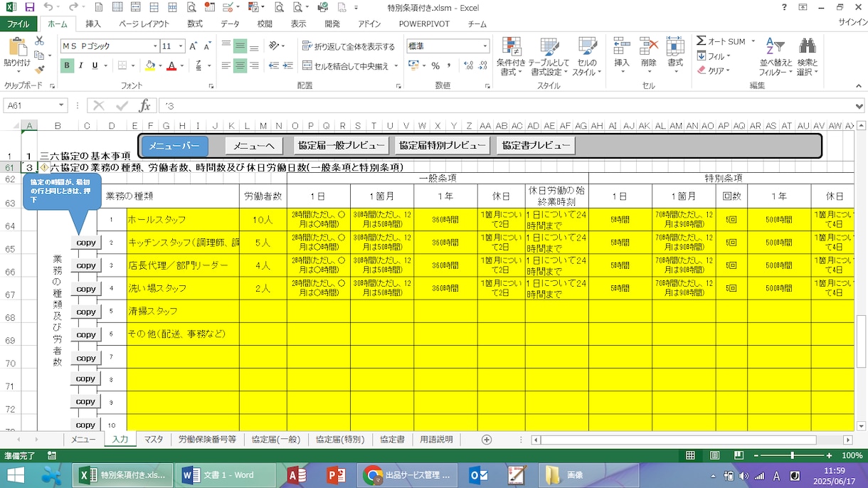Toggle center horizontal alignment
The height and width of the screenshot is (488, 868).
pos(240,66)
